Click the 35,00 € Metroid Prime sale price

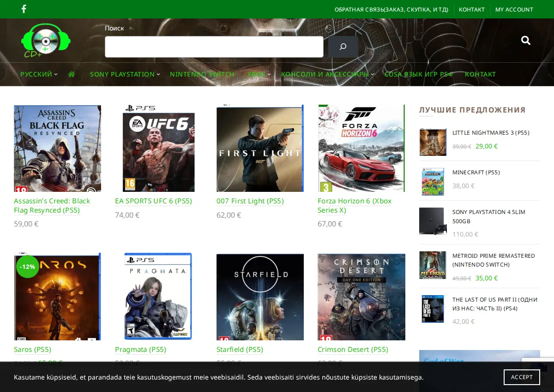pyautogui.click(x=487, y=278)
